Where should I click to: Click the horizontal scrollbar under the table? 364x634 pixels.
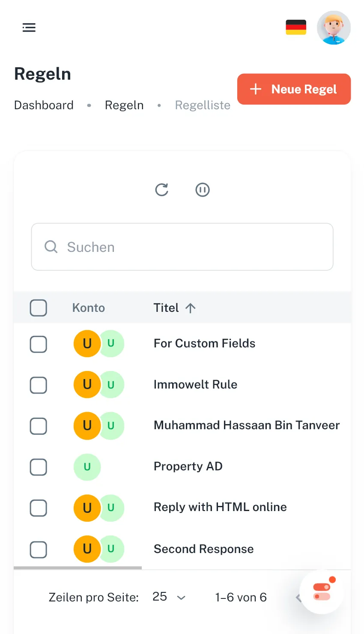[78, 568]
